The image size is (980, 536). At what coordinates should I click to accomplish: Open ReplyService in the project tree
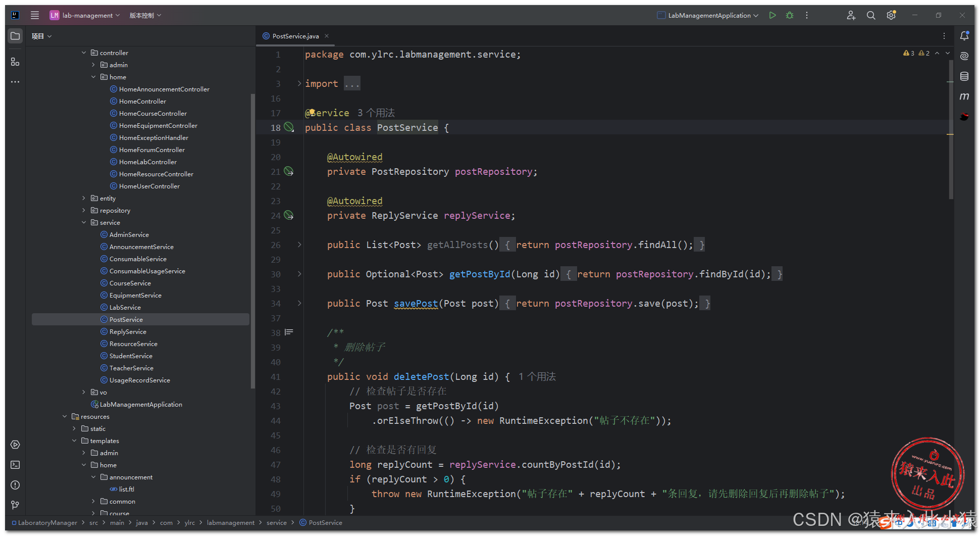pyautogui.click(x=128, y=331)
